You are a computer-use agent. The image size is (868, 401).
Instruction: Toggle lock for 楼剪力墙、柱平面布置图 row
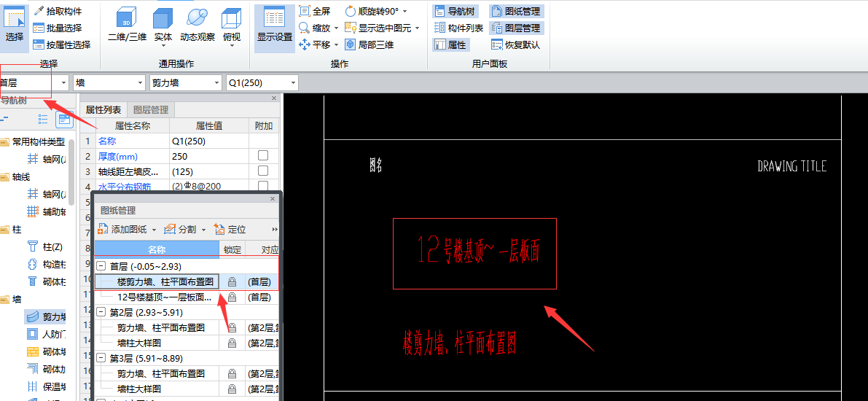[x=232, y=282]
